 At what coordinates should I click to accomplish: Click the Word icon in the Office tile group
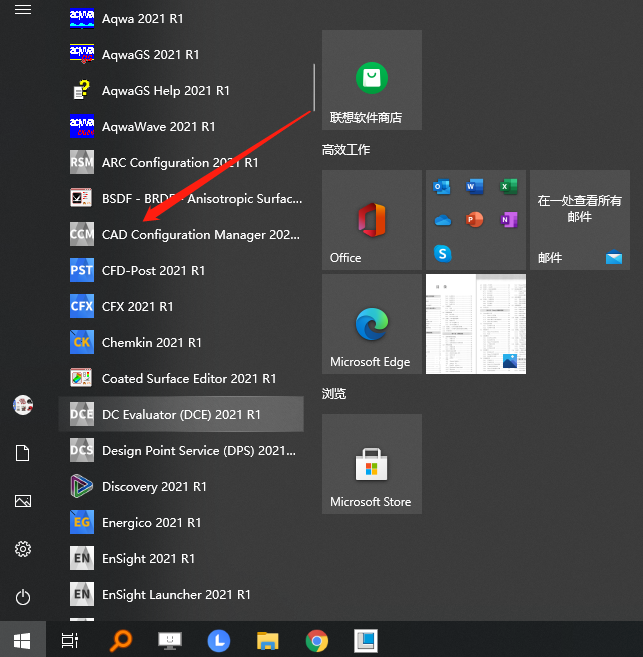click(x=475, y=186)
